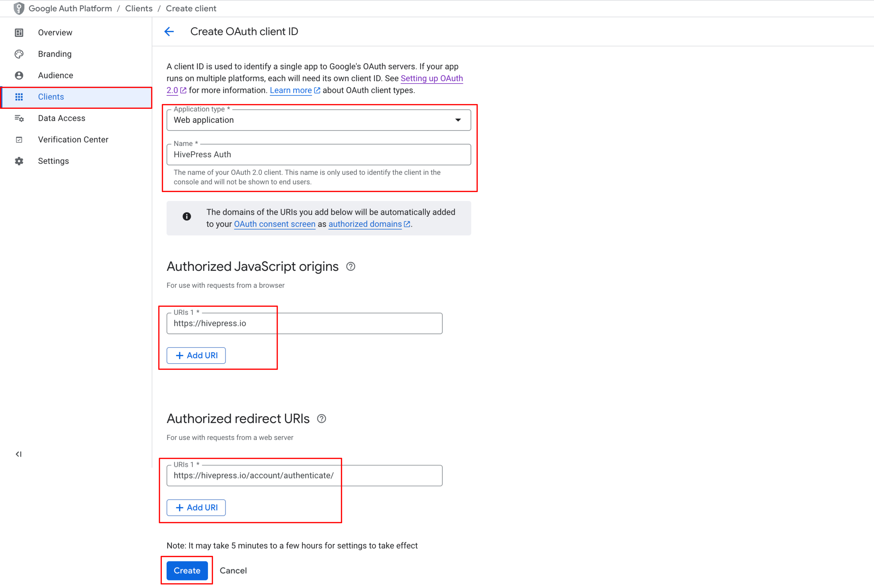The width and height of the screenshot is (874, 588).
Task: Click the info icon in the domains notice
Action: pos(186,216)
